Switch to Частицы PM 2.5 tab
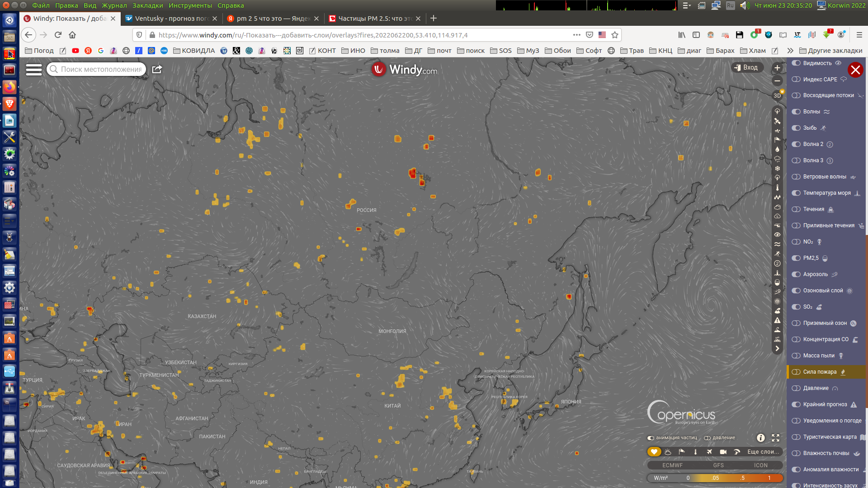This screenshot has height=488, width=868. pos(375,19)
